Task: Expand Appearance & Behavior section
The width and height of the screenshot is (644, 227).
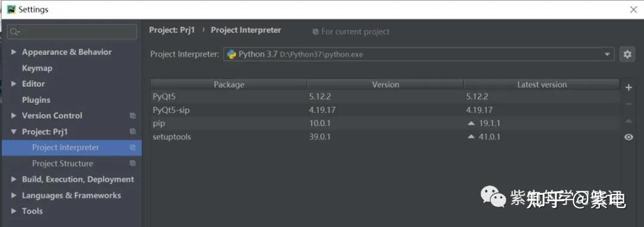Action: point(14,52)
